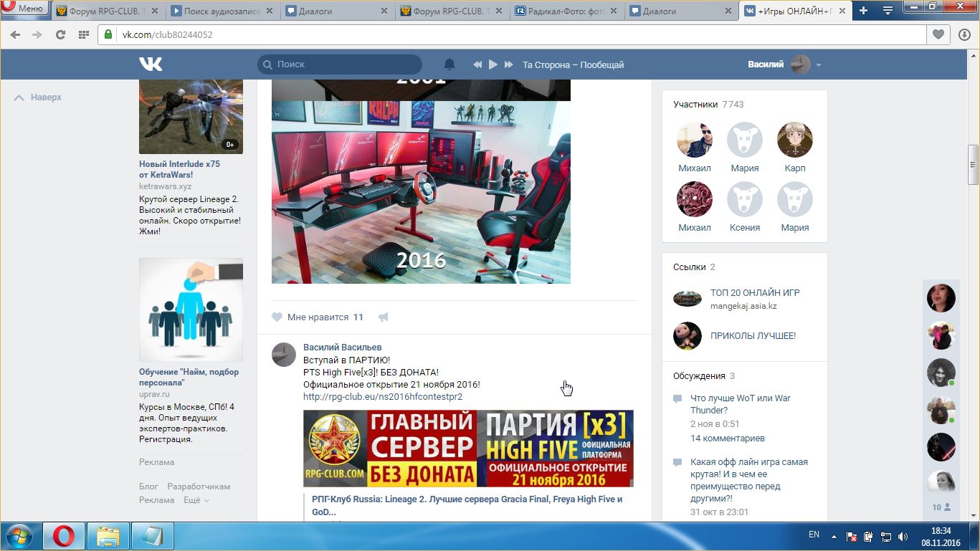Open the Opera speed dial grid icon
980x551 pixels.
tap(83, 34)
